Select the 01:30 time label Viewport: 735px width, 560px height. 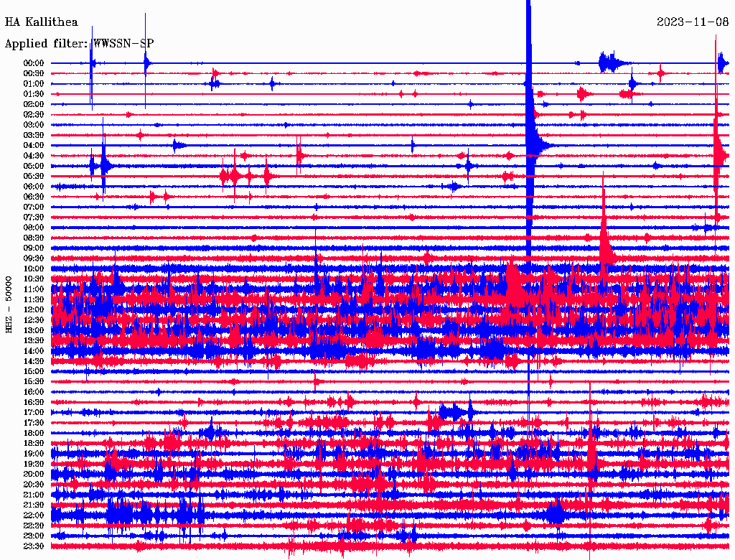coord(34,94)
